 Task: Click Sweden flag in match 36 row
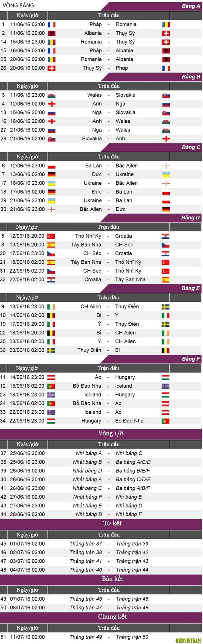pyautogui.click(x=51, y=351)
